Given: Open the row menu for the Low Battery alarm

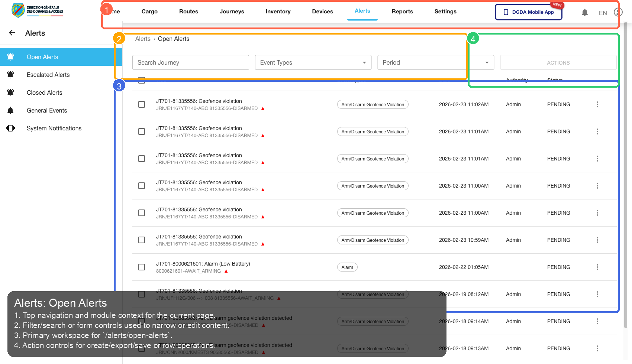Looking at the screenshot, I should [x=597, y=267].
